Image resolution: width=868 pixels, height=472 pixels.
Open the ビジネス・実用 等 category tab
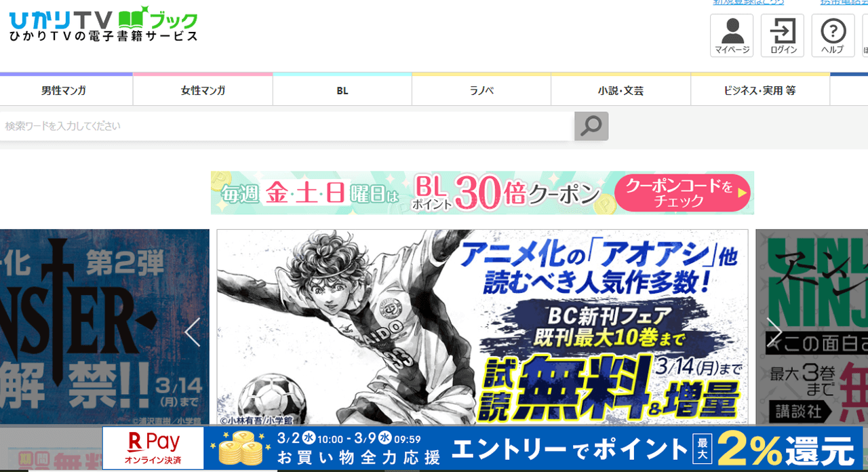pyautogui.click(x=760, y=90)
